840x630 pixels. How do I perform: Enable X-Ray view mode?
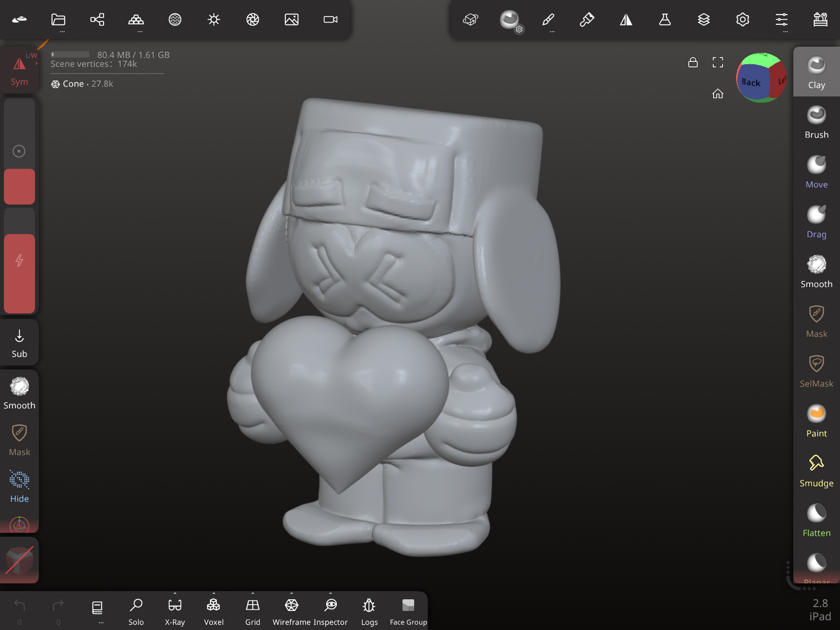[x=175, y=611]
